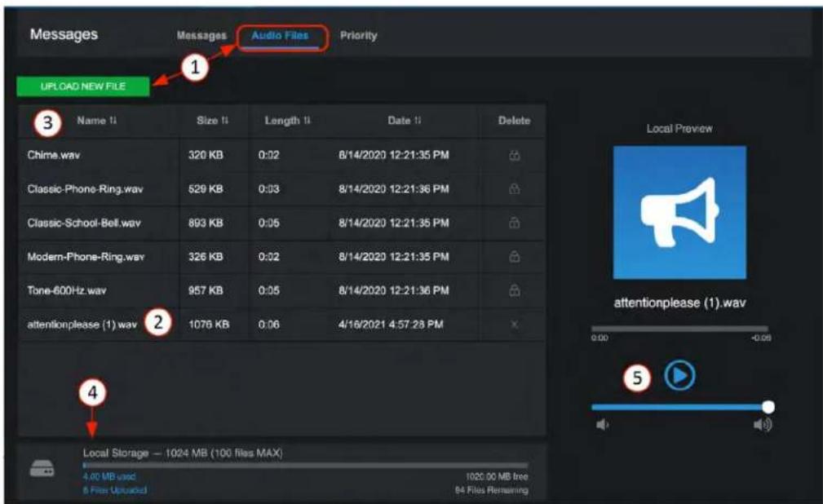
Task: Sort the file list by Length
Action: (288, 121)
